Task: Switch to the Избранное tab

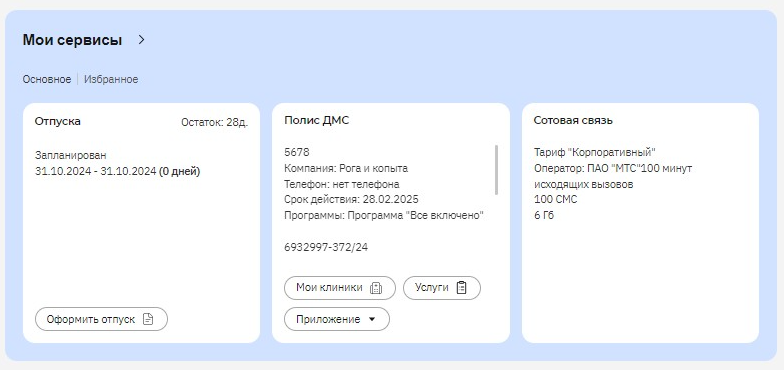Action: (x=111, y=79)
